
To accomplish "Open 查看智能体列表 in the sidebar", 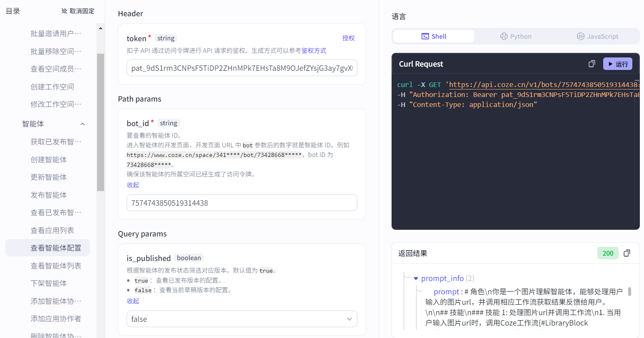I will [x=56, y=266].
